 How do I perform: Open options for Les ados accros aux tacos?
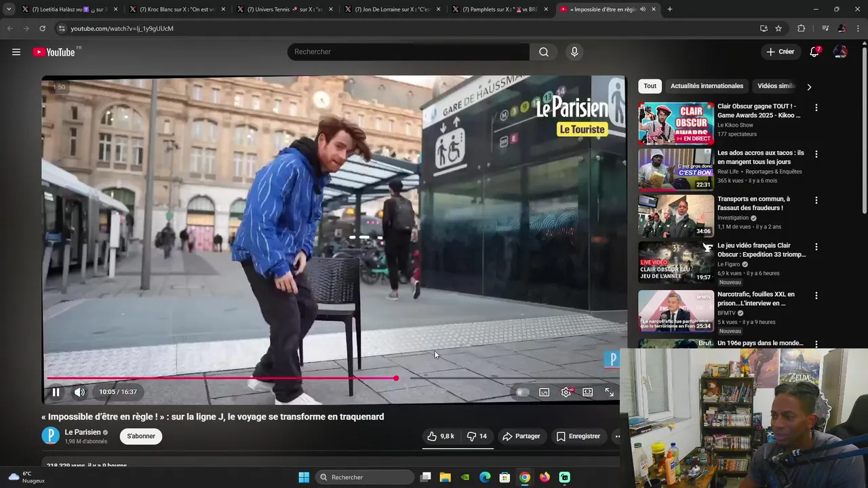tap(816, 154)
